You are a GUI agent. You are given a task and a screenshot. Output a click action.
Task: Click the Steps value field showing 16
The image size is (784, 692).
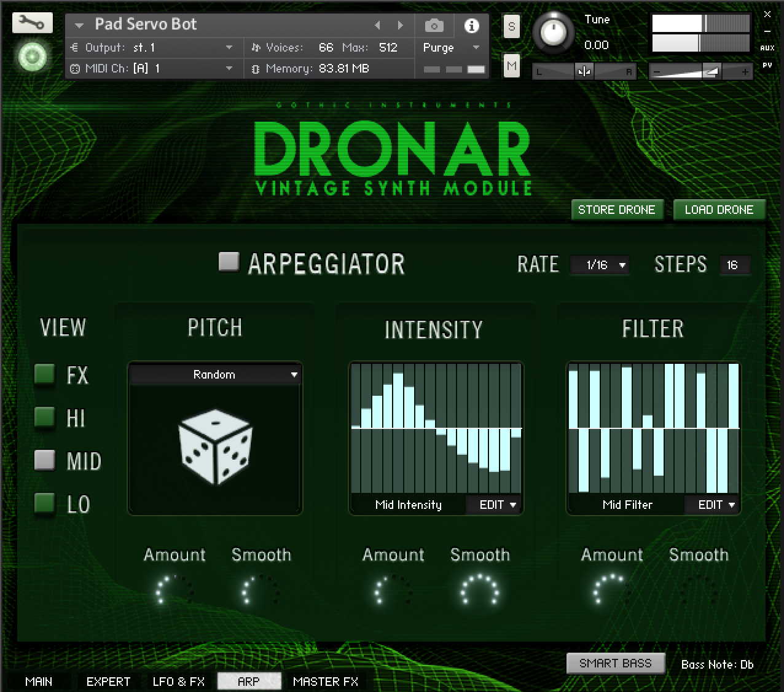click(734, 265)
